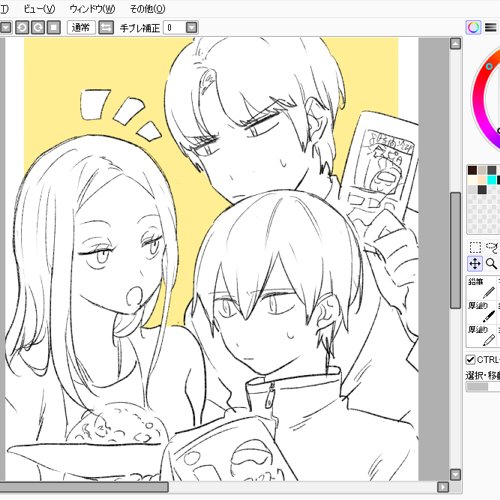Image resolution: width=500 pixels, height=500 pixels.
Task: Toggle the color wheel panel
Action: pos(473,27)
